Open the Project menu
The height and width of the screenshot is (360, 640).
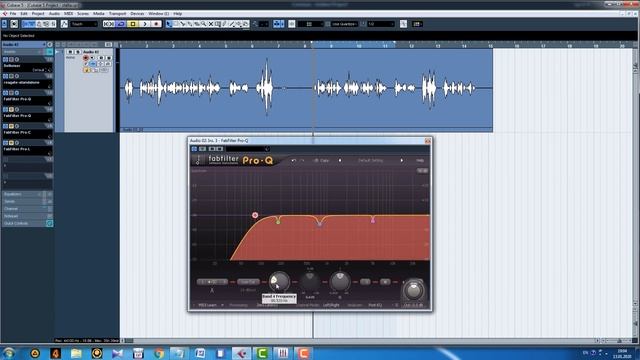click(38, 13)
